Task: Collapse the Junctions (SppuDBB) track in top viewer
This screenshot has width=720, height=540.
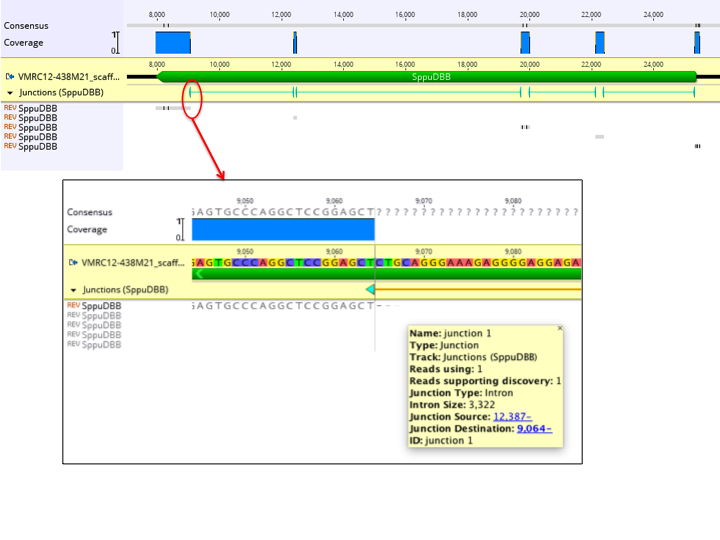Action: [x=10, y=93]
